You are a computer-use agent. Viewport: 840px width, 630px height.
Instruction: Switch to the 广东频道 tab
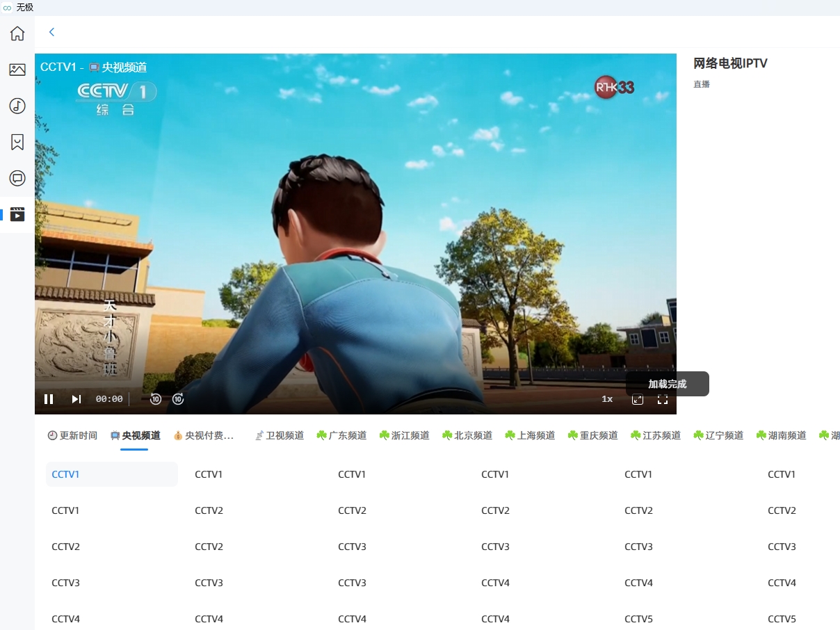point(341,435)
